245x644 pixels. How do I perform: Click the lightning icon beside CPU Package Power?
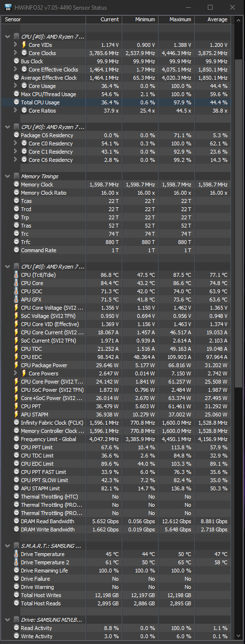[x=16, y=365]
